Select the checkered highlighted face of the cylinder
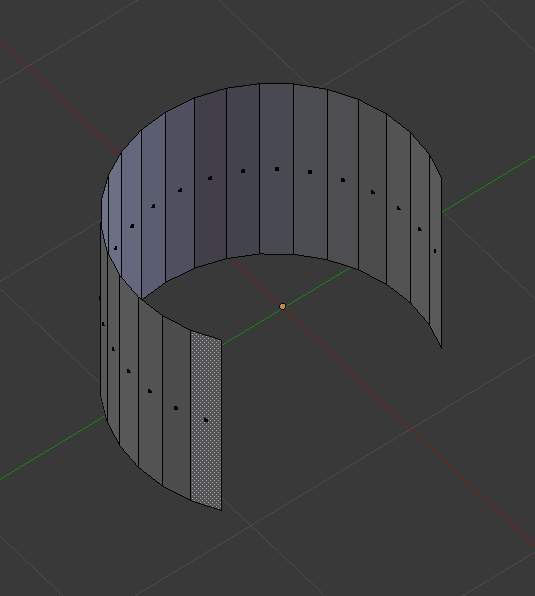 click(x=206, y=420)
